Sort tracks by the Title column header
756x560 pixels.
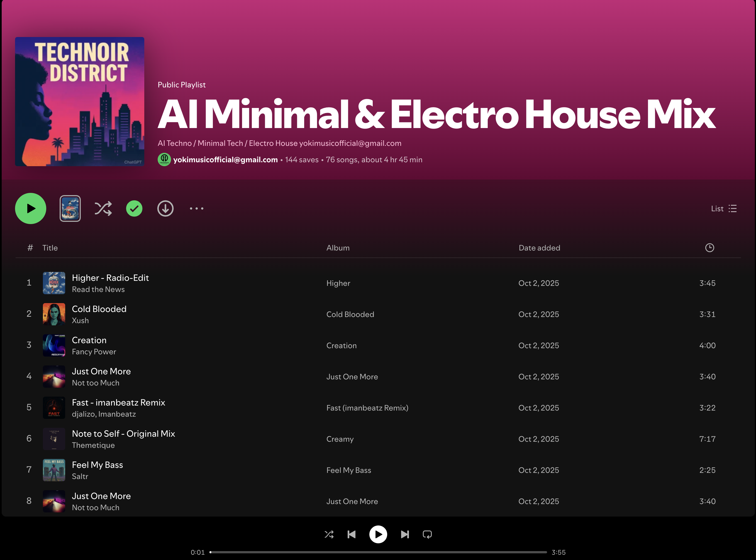50,248
